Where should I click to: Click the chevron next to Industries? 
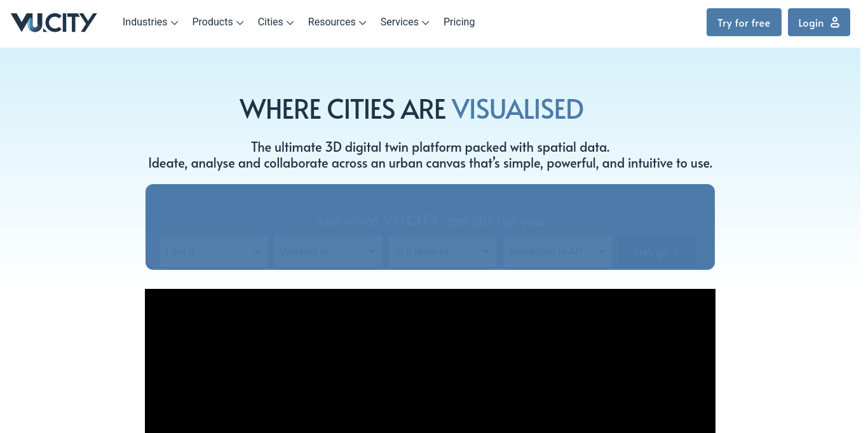(x=175, y=23)
